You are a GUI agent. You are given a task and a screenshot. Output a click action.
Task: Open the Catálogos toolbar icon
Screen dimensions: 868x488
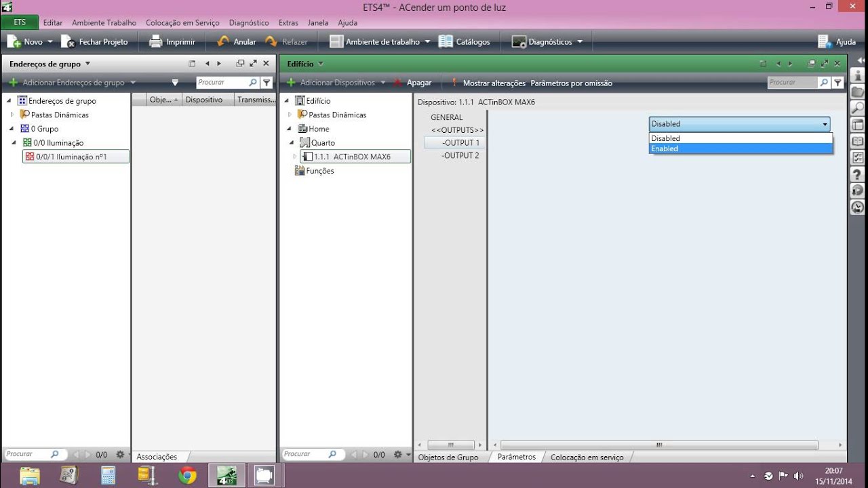point(446,42)
